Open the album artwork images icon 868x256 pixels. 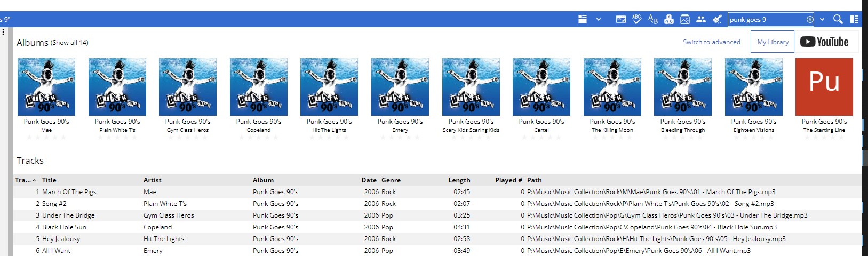(x=685, y=19)
